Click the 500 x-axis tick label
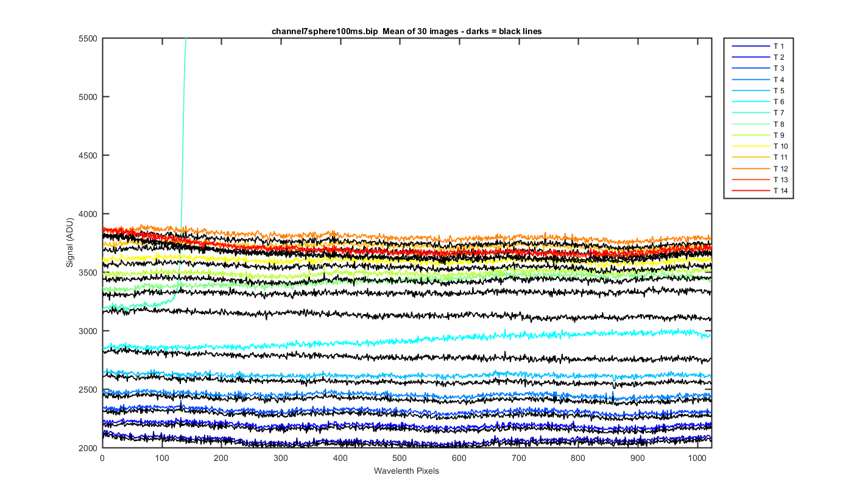This screenshot has width=868, height=503. [400, 458]
